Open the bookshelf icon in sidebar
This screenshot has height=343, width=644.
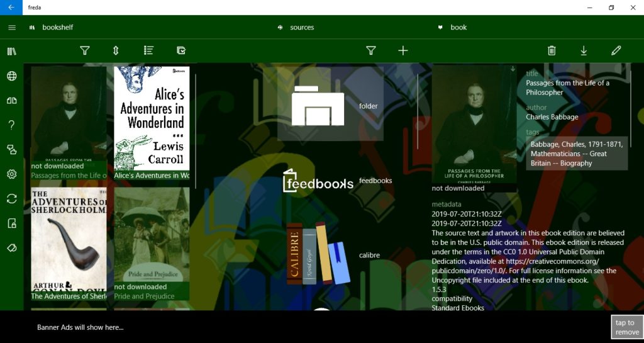pyautogui.click(x=12, y=52)
